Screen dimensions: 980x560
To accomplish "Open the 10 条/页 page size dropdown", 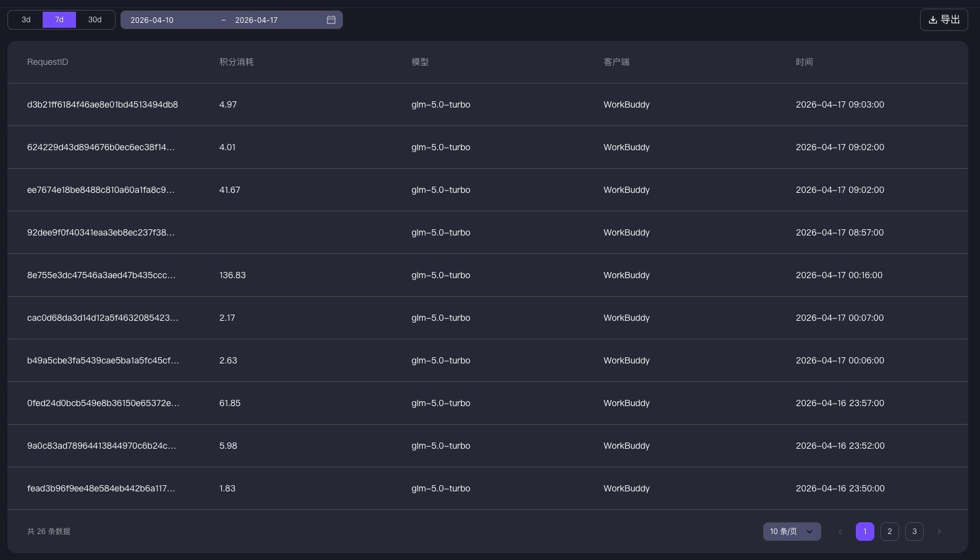I will [792, 532].
